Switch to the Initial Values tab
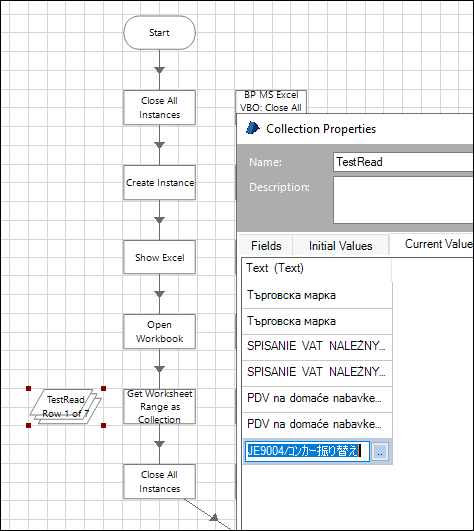474x531 pixels. tap(340, 246)
